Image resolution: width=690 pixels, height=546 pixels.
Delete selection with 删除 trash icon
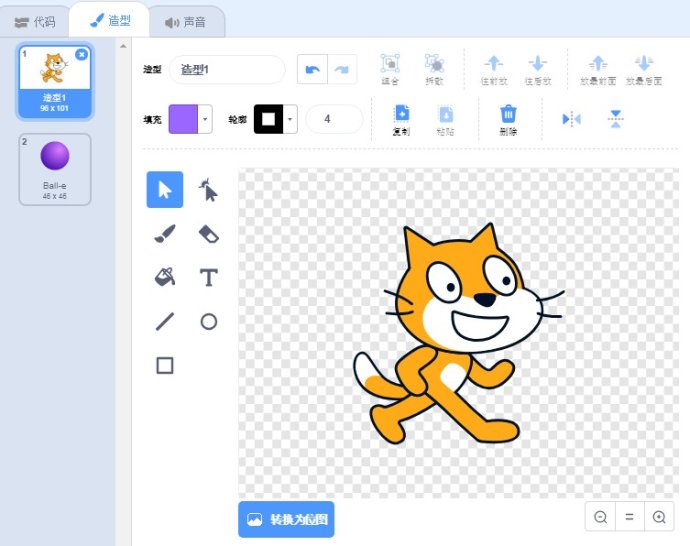tap(508, 119)
